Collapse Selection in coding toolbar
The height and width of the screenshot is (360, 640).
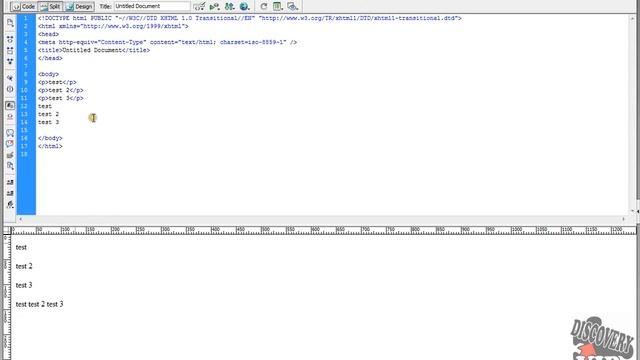pyautogui.click(x=10, y=51)
